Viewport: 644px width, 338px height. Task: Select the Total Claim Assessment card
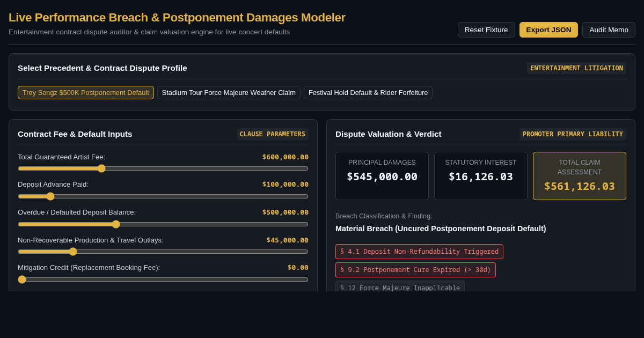click(580, 176)
